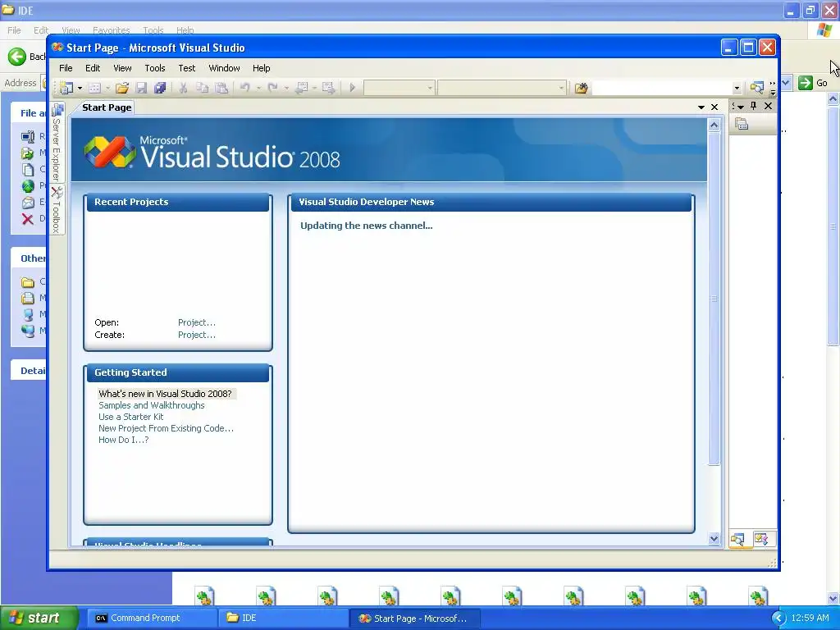
Task: Toggle auto hide pin on side panel
Action: point(754,106)
